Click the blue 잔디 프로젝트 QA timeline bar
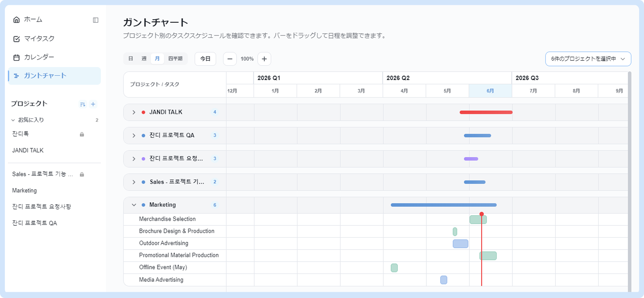This screenshot has height=298, width=644. [x=477, y=135]
